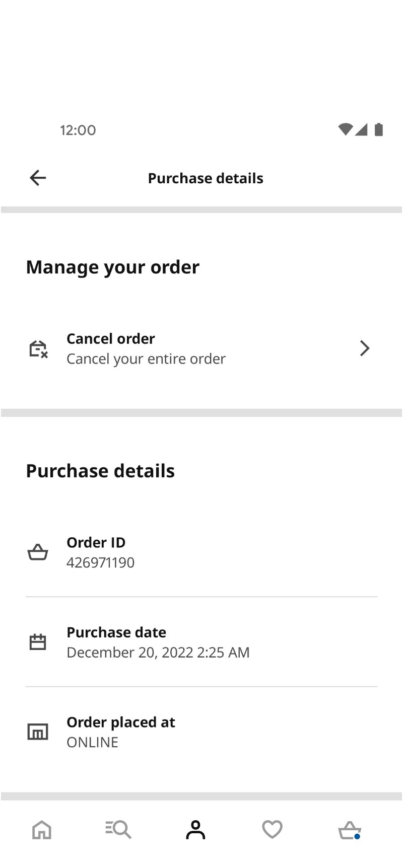Tap the order number 426971190
Screen dimensions: 405x868
[x=100, y=562]
